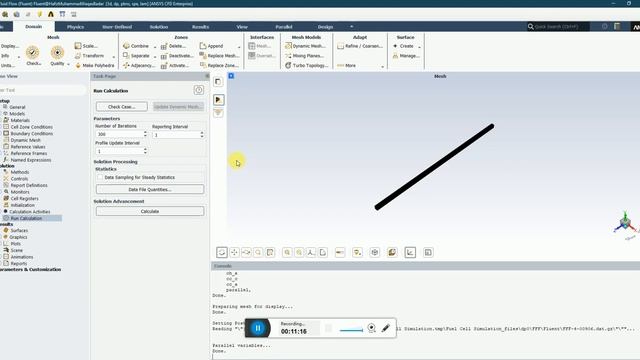Open the mesh Quality dropdown arrow

(68, 64)
